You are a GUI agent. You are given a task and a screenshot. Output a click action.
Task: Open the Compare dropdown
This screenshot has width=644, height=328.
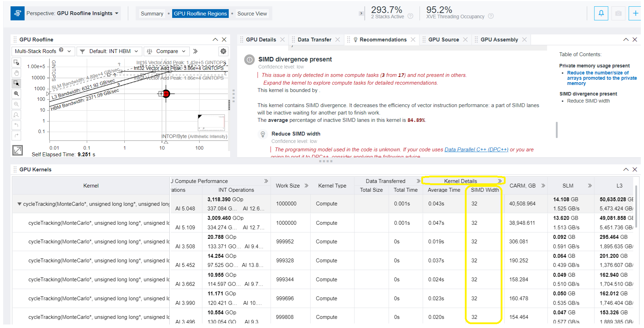(166, 51)
